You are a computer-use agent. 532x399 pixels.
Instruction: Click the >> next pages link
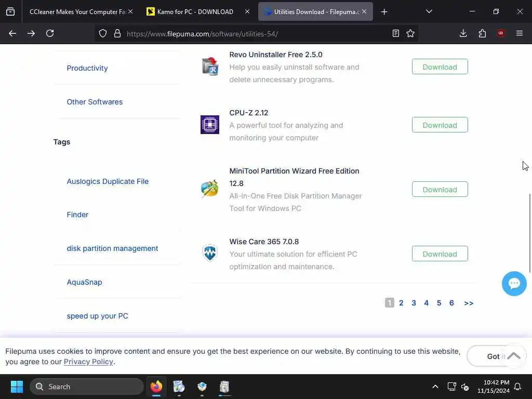[469, 303]
